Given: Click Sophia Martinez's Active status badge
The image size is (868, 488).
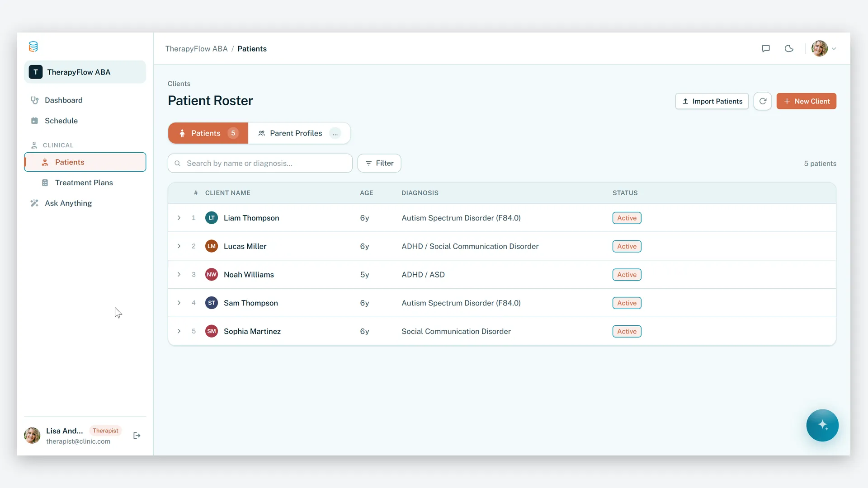Looking at the screenshot, I should pyautogui.click(x=627, y=331).
